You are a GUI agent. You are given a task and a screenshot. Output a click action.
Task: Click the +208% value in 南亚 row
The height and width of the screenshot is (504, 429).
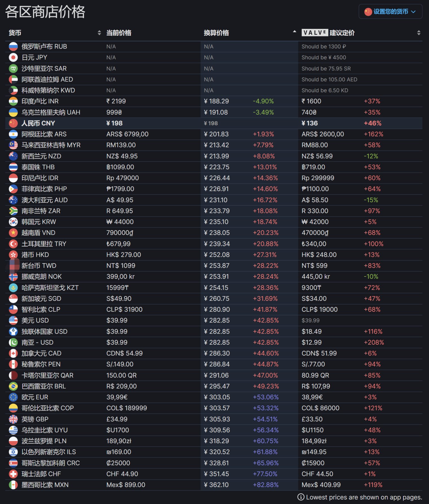pos(374,342)
